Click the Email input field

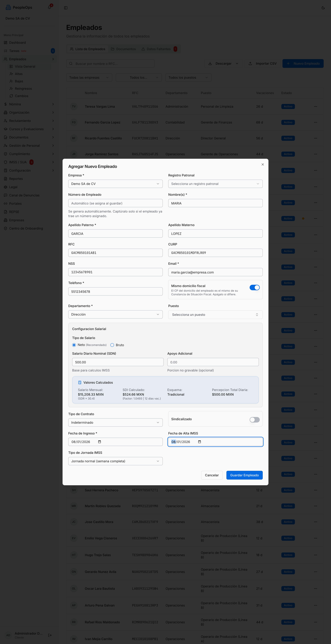pyautogui.click(x=215, y=272)
